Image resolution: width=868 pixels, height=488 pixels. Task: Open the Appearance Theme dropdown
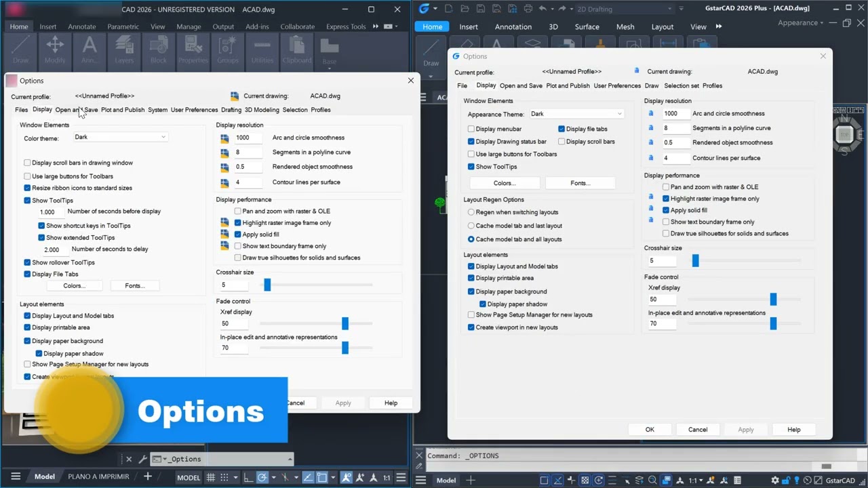click(x=576, y=114)
